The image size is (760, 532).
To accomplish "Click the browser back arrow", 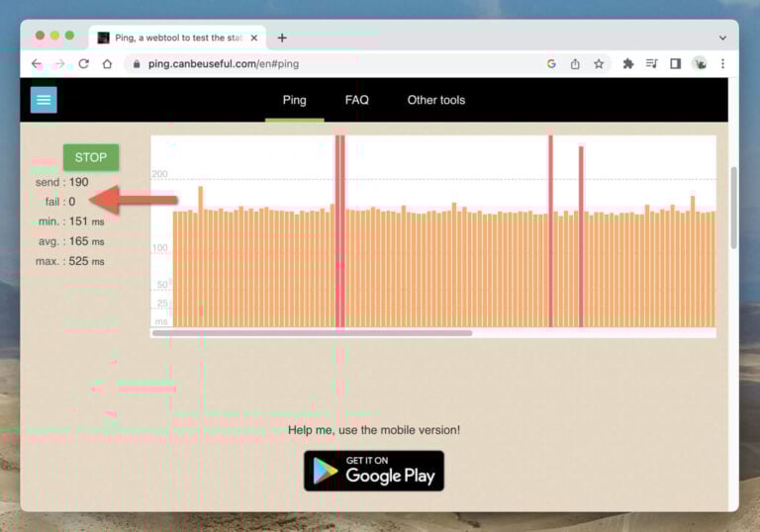I will point(37,64).
